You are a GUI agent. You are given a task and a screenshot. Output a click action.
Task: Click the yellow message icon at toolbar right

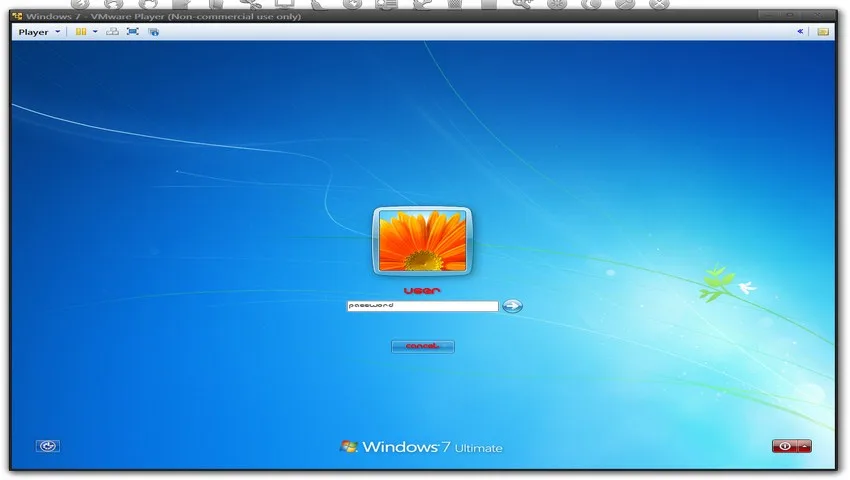[x=823, y=32]
